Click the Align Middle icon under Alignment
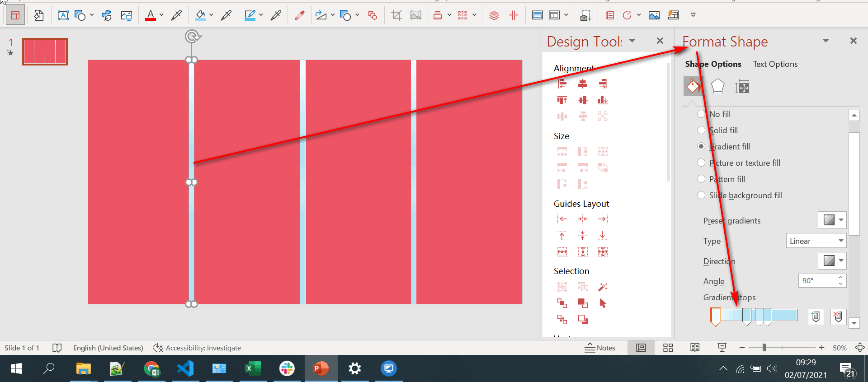 (x=583, y=100)
